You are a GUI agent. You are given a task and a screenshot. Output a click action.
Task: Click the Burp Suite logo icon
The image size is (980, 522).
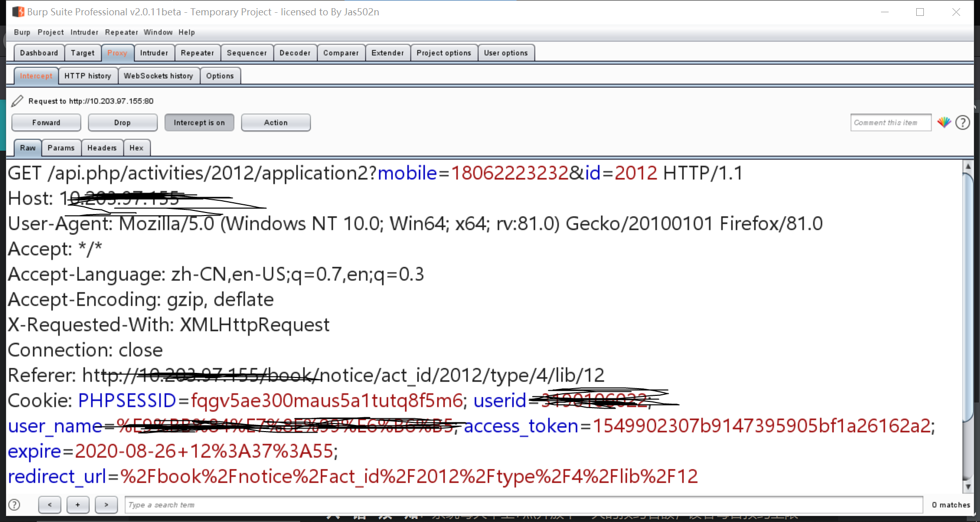(x=18, y=12)
